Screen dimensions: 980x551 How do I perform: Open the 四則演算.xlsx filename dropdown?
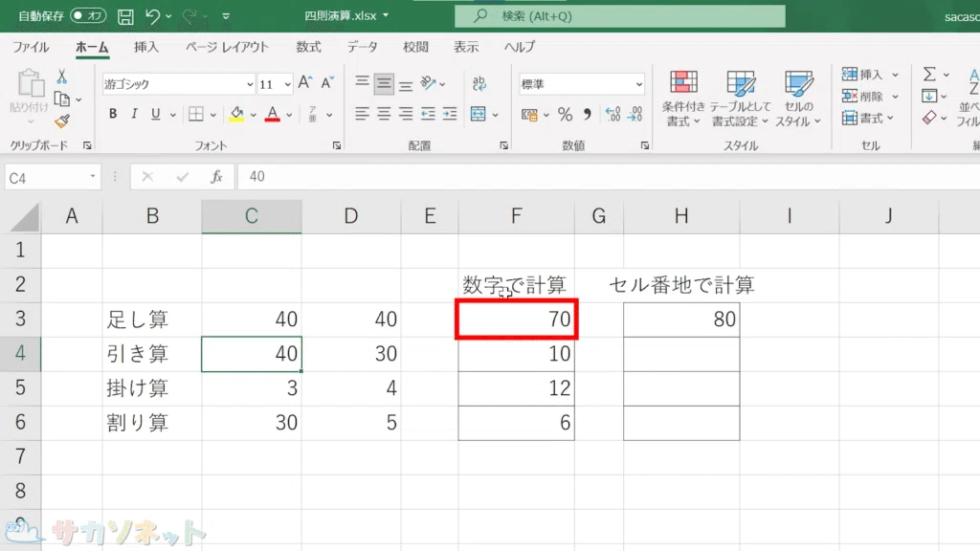[x=386, y=15]
